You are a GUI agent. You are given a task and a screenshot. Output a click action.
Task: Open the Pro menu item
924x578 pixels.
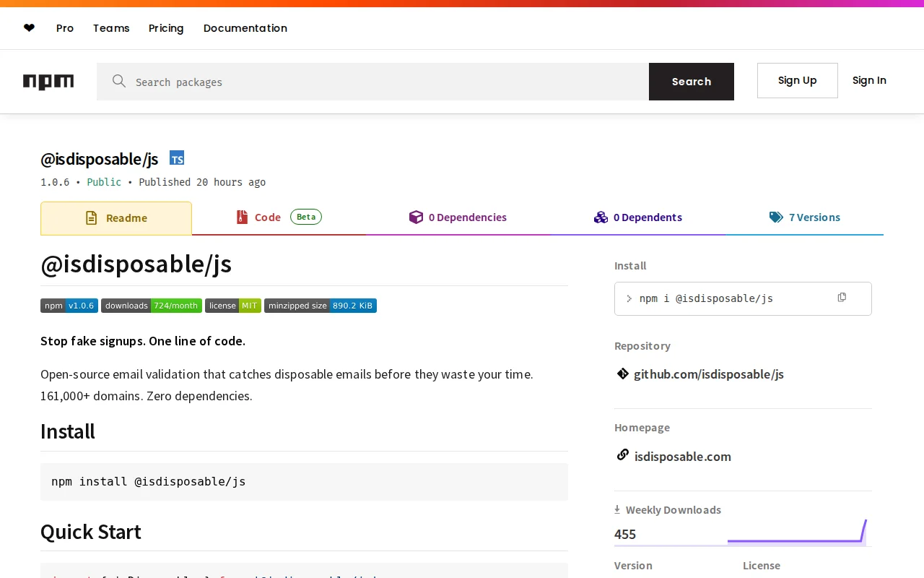[x=65, y=28]
